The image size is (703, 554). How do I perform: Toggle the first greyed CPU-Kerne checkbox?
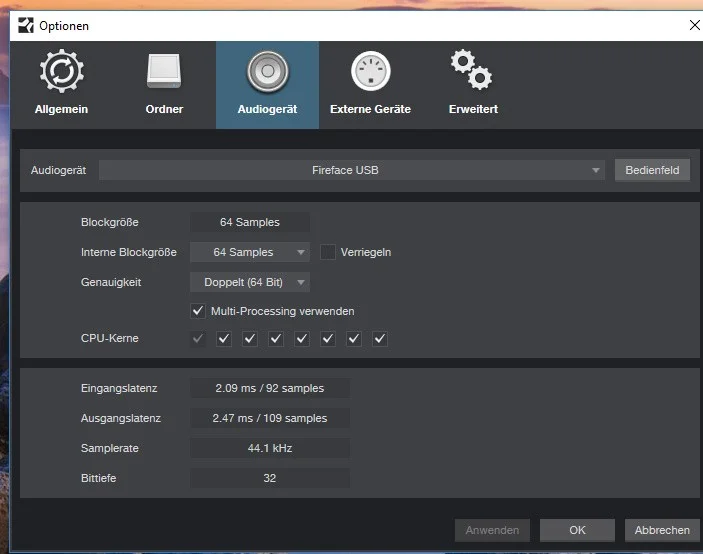tap(198, 338)
